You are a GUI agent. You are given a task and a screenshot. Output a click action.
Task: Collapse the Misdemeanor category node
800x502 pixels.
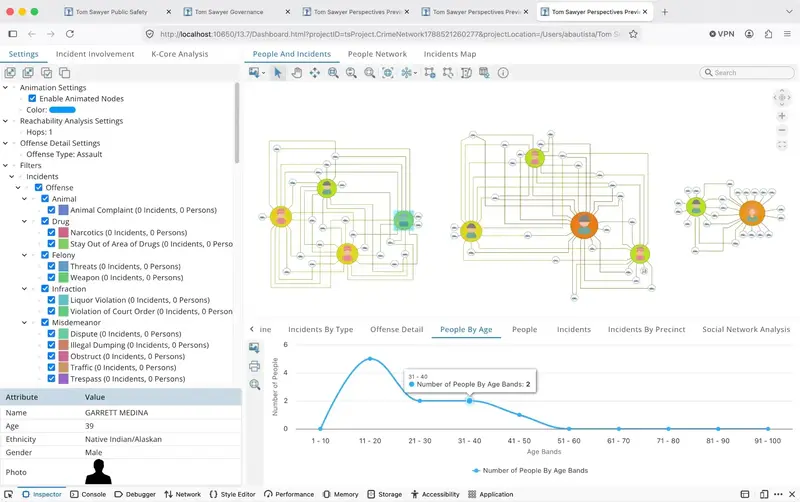pyautogui.click(x=24, y=322)
